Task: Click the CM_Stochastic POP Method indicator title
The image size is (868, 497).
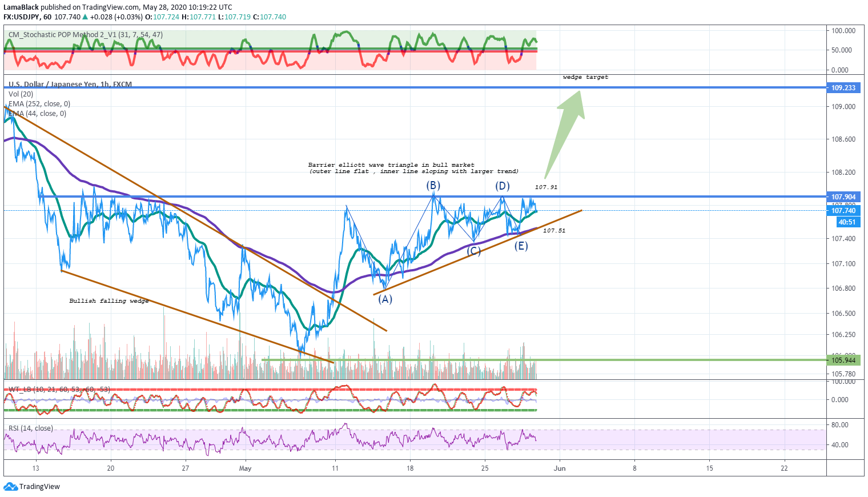Action: tap(86, 35)
